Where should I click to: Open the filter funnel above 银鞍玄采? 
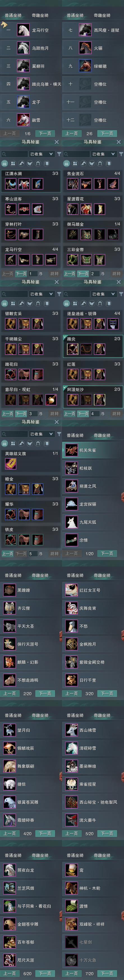pyautogui.click(x=59, y=294)
